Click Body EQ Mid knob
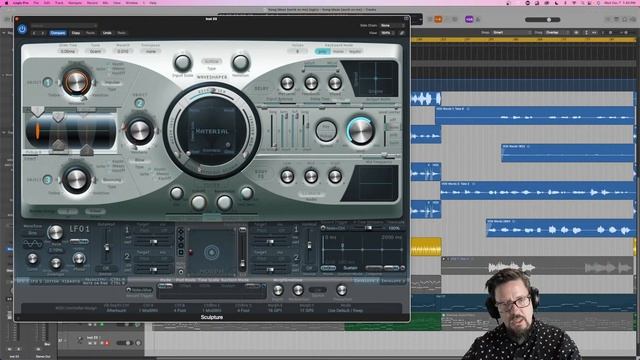Viewport: 640px width, 360px height. click(x=311, y=176)
